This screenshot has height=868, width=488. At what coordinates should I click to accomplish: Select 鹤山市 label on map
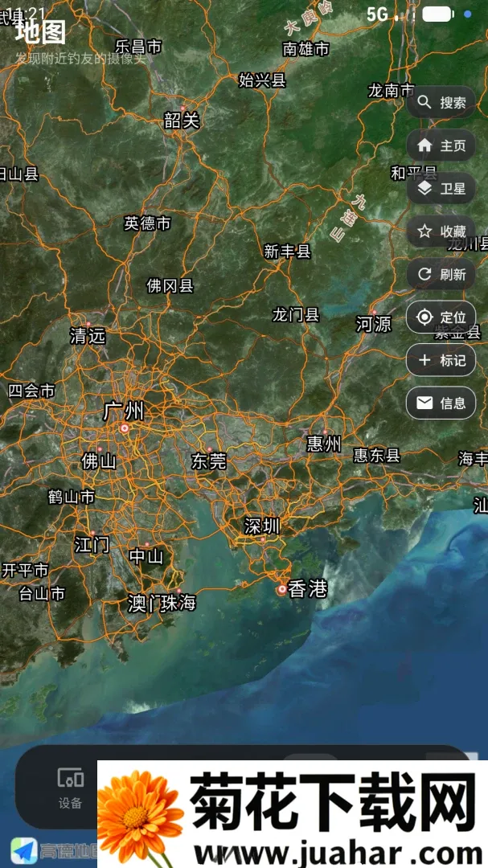(x=72, y=497)
